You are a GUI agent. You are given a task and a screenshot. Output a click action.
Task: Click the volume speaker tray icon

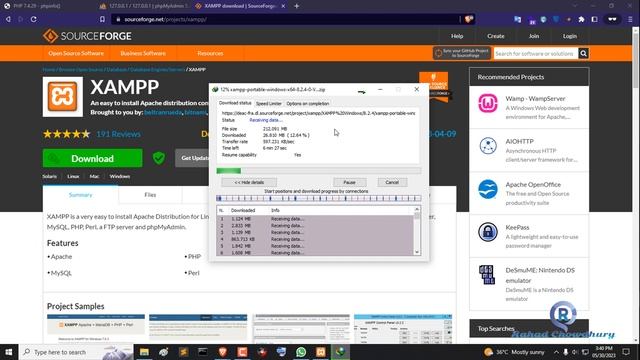click(575, 352)
